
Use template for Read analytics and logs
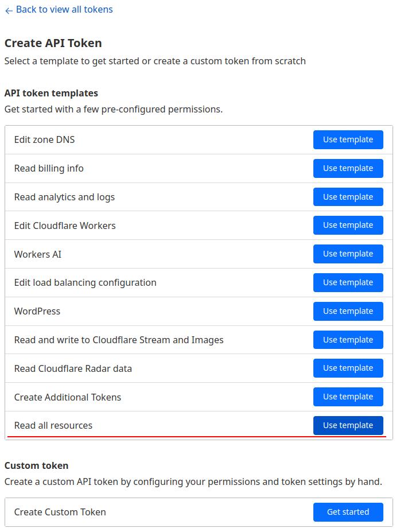tap(348, 197)
